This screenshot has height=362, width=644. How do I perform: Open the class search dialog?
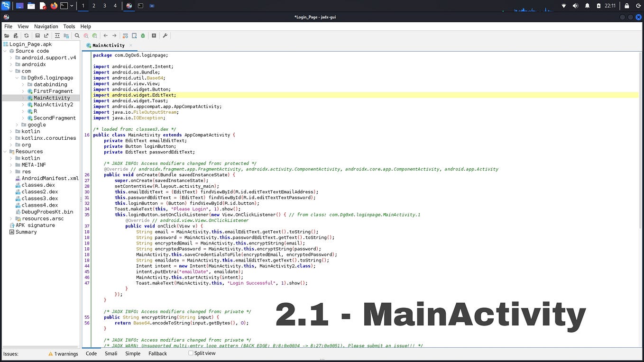click(86, 36)
